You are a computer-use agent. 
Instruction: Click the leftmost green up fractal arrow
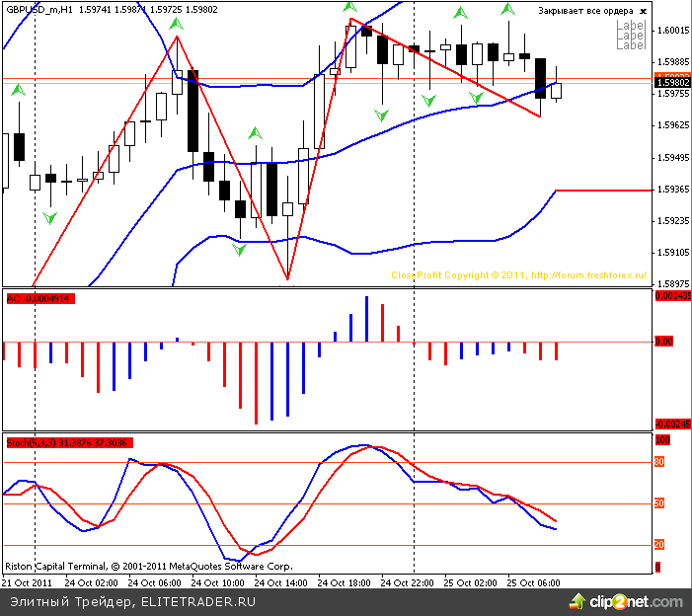[x=18, y=90]
